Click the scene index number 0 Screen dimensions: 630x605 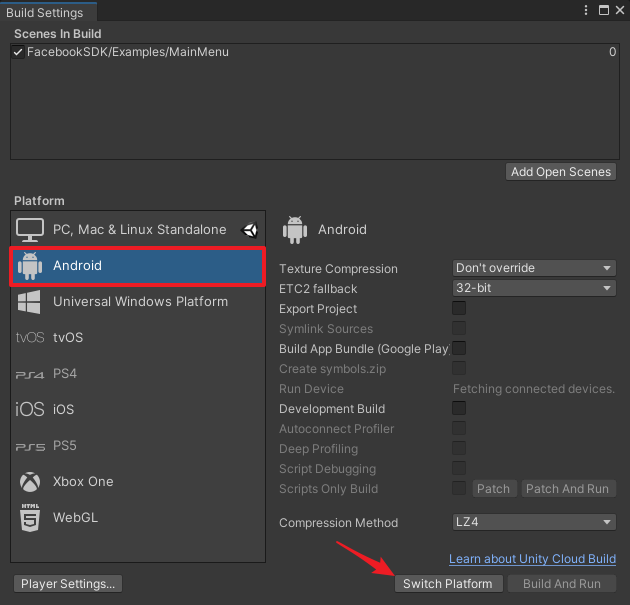[x=612, y=52]
